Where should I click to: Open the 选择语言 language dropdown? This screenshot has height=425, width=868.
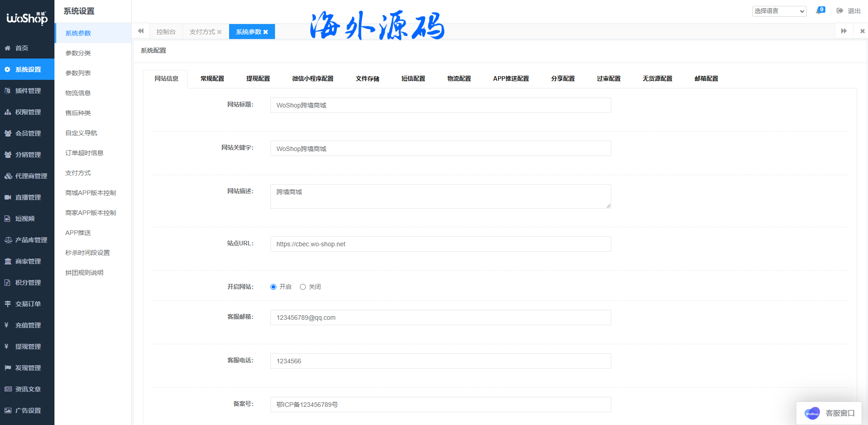(779, 11)
